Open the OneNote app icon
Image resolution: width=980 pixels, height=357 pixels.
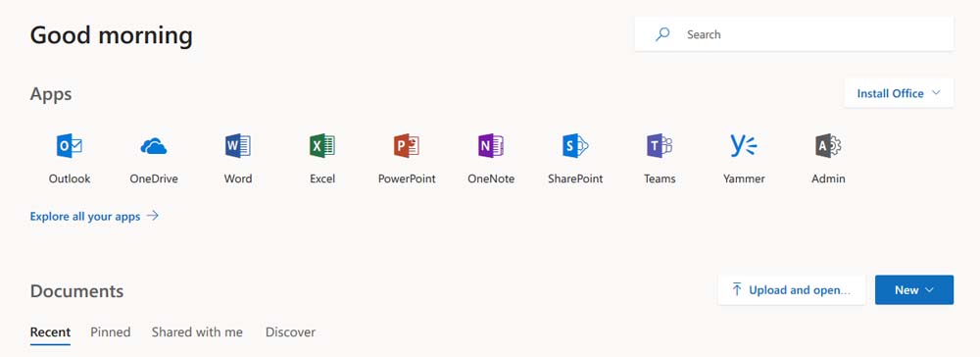tap(491, 146)
